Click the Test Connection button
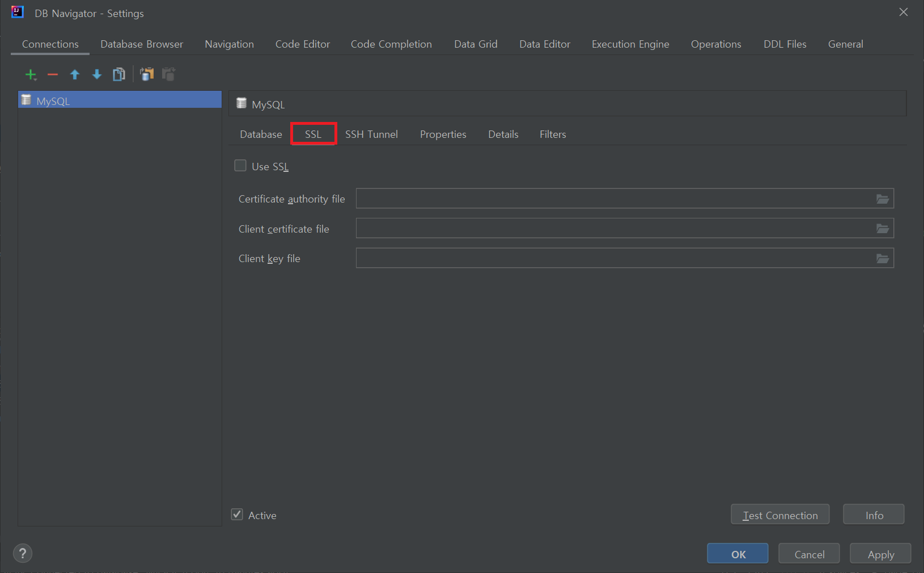The width and height of the screenshot is (924, 573). (x=780, y=515)
